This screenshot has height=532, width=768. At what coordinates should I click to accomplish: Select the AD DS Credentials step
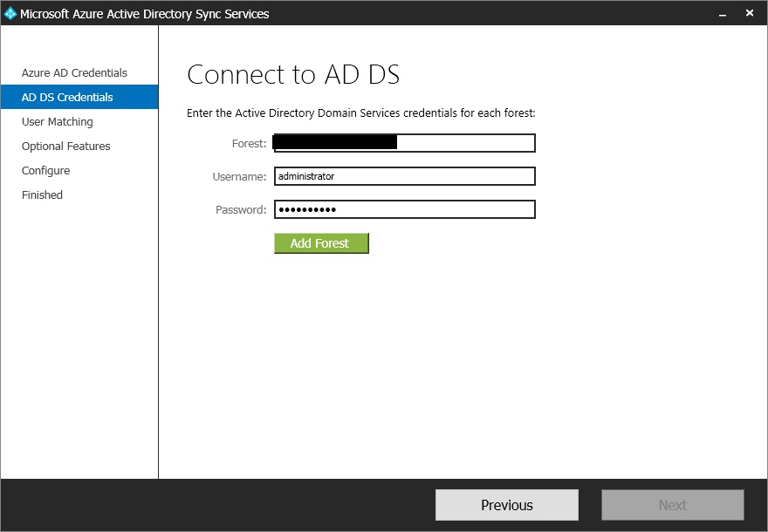(x=67, y=98)
